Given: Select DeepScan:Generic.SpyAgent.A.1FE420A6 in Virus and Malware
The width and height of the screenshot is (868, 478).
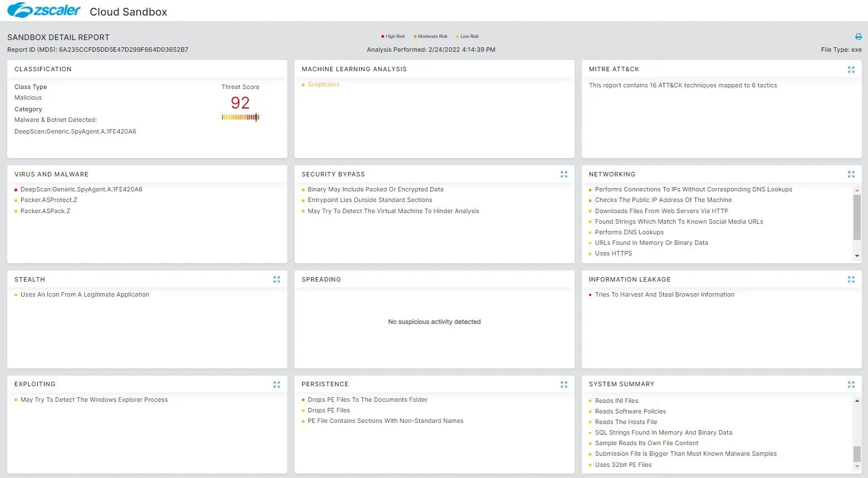Looking at the screenshot, I should [81, 190].
